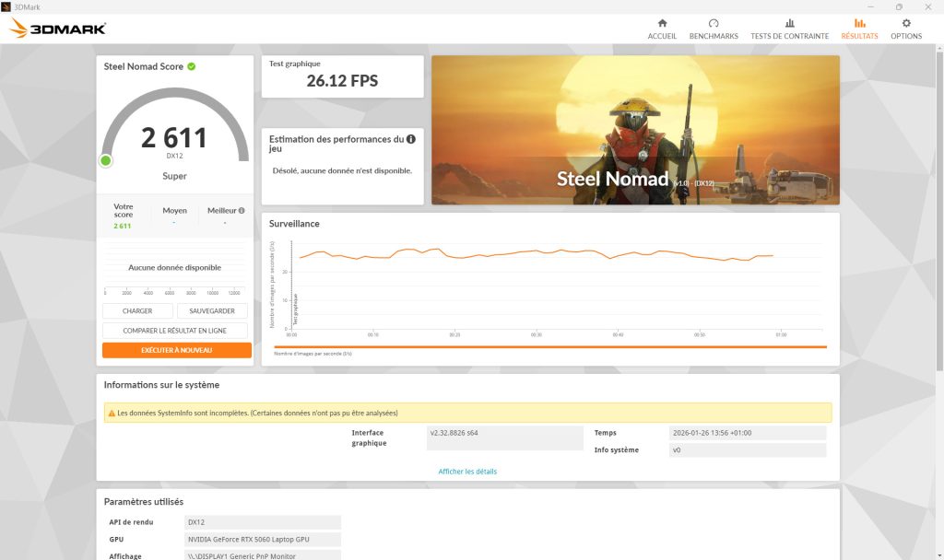
Task: Click the SAUVEGARDER button
Action: (212, 311)
